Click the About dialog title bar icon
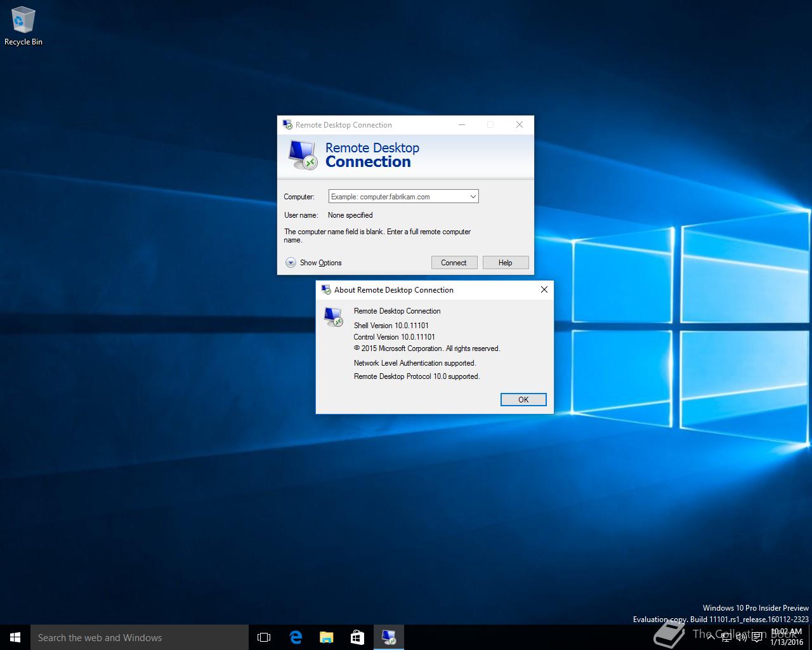Screen dimensions: 812x650 click(326, 289)
